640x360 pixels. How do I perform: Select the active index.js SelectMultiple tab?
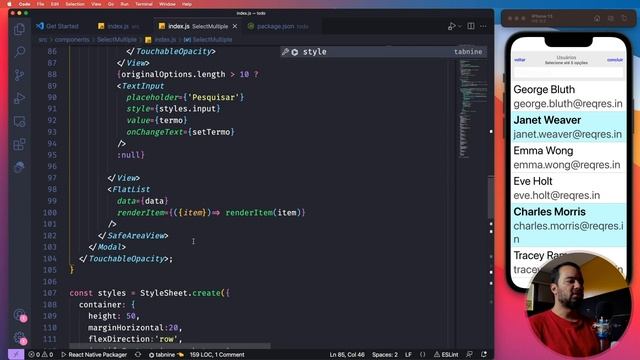[x=198, y=26]
